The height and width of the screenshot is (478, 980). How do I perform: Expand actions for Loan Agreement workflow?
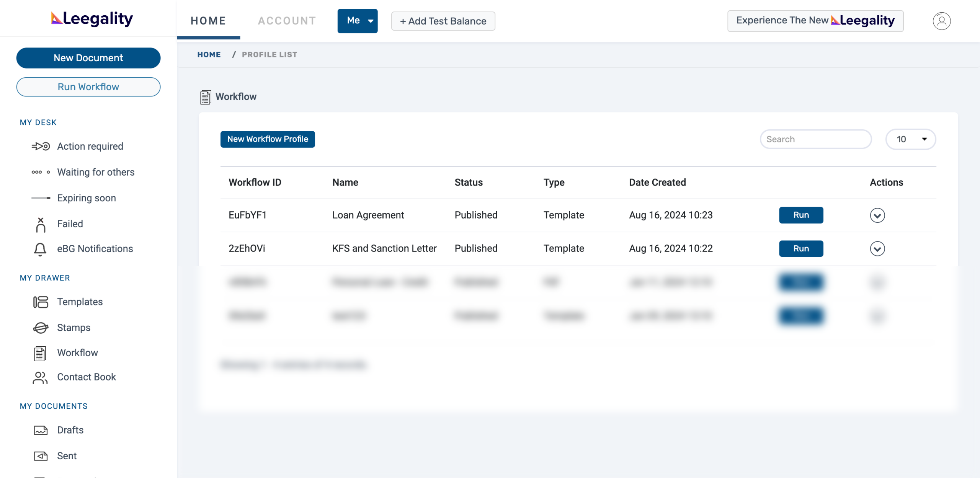(877, 215)
